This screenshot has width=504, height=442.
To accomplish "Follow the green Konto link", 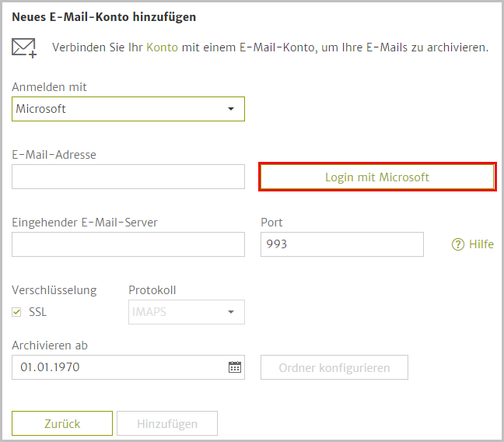I will click(162, 47).
